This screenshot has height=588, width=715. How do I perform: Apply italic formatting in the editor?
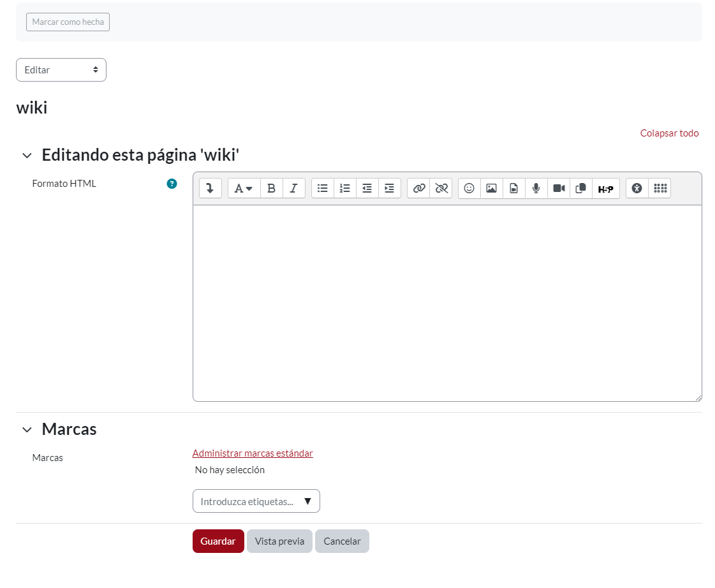[x=293, y=188]
